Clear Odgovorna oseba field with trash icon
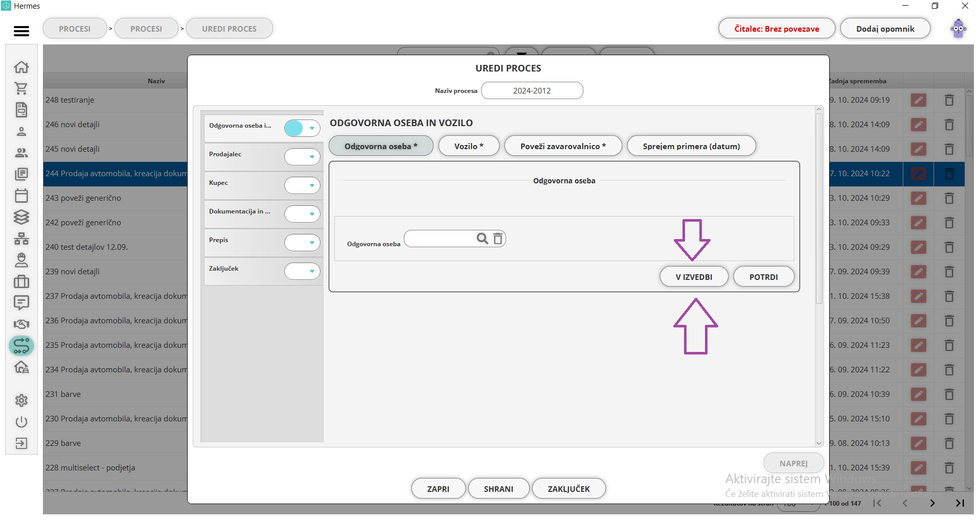This screenshot has width=980, height=522. coord(498,239)
